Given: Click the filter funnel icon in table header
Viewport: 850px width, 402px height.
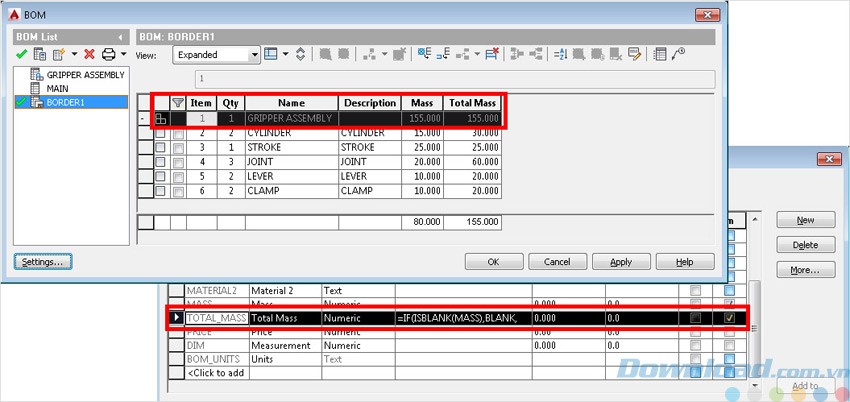Looking at the screenshot, I should point(178,102).
